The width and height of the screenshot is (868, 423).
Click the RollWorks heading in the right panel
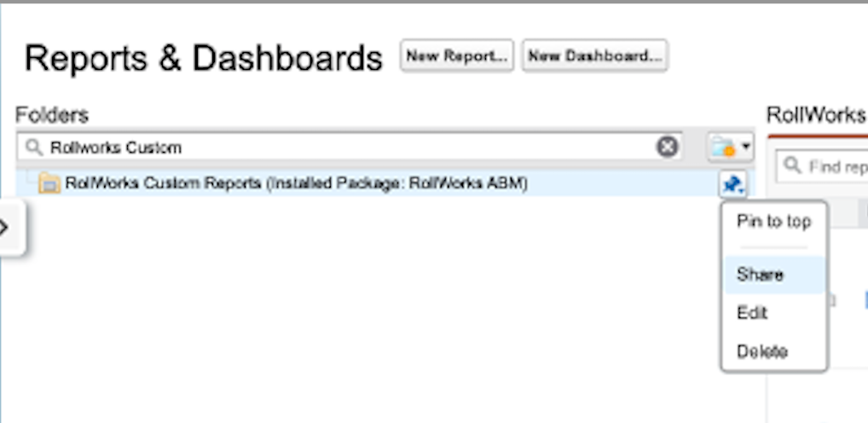pos(816,115)
